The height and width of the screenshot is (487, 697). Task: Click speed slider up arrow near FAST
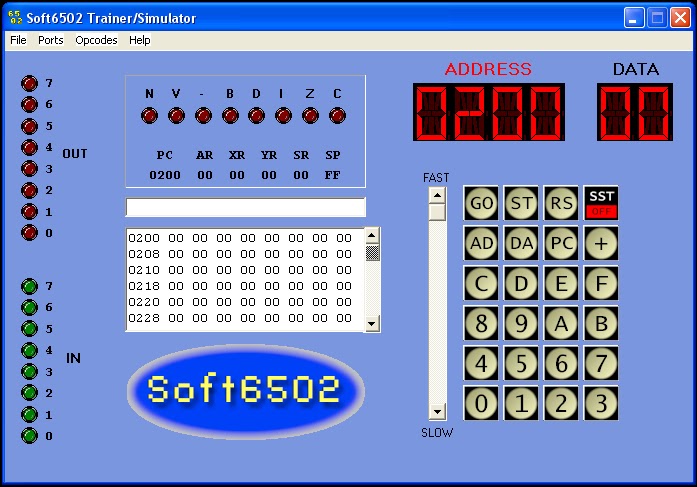[x=437, y=196]
